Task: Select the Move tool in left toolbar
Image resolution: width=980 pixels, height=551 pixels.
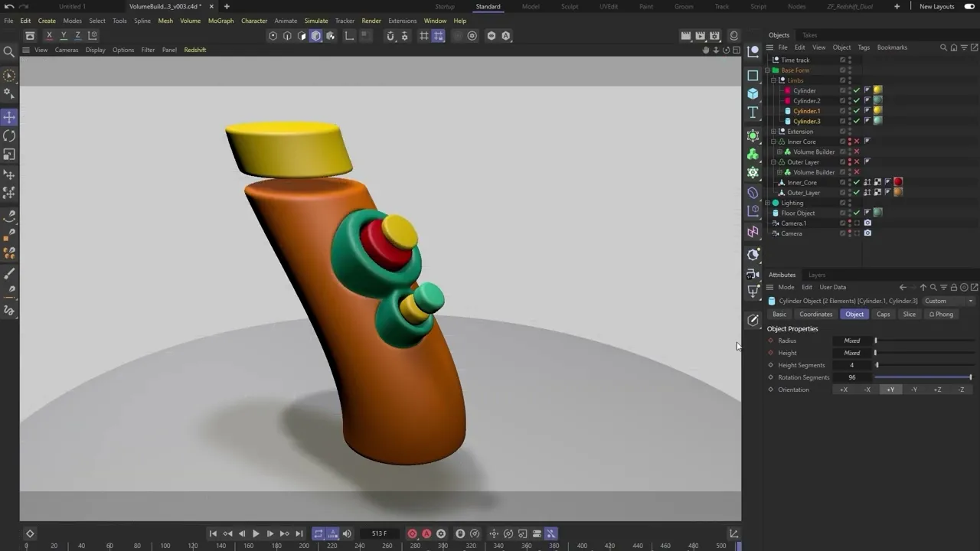Action: 9,117
